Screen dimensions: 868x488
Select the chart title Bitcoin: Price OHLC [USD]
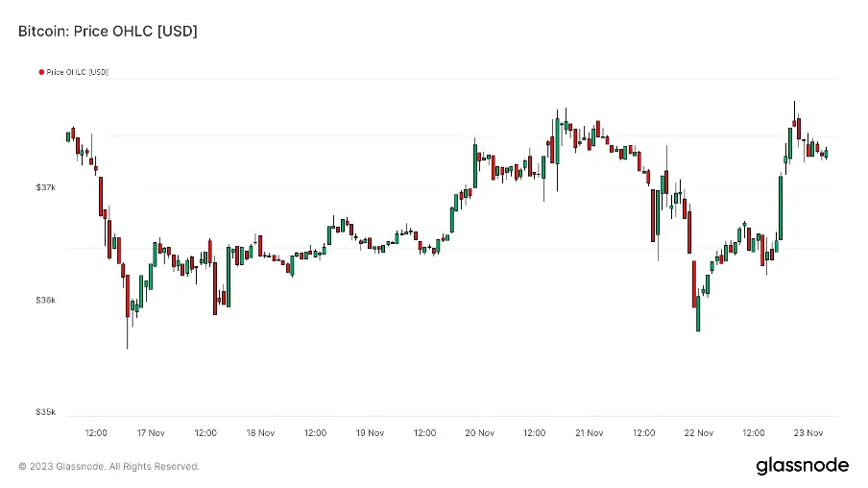pos(108,32)
